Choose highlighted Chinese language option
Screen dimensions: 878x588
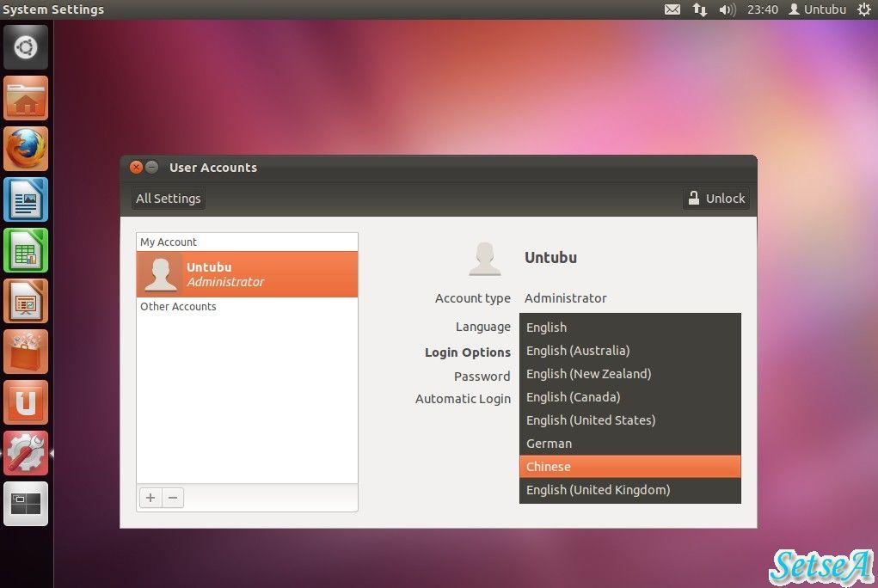(x=630, y=467)
